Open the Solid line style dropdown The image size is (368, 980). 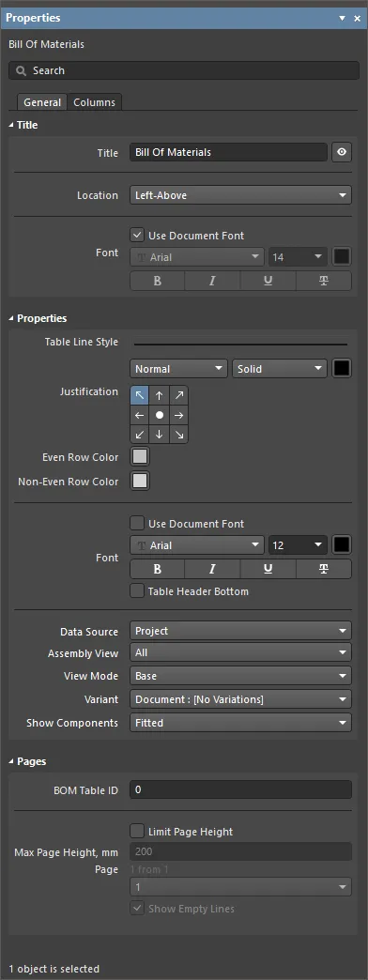[x=280, y=369]
